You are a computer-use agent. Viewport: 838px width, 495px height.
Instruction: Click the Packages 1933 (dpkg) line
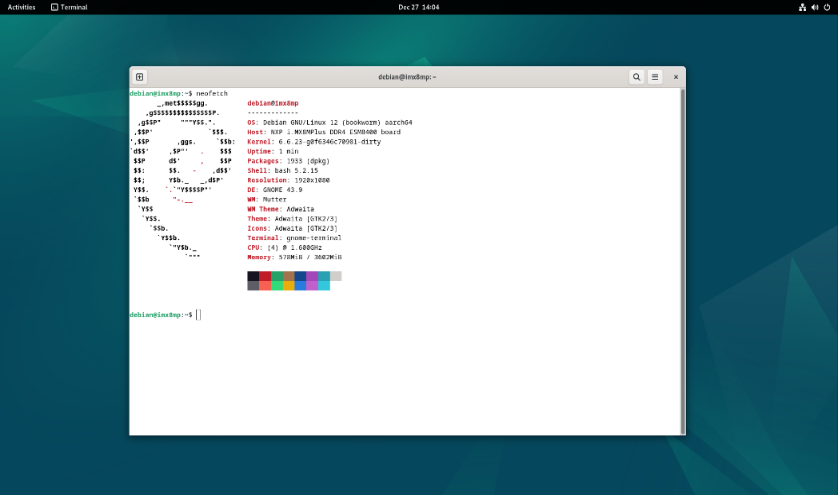pyautogui.click(x=289, y=161)
